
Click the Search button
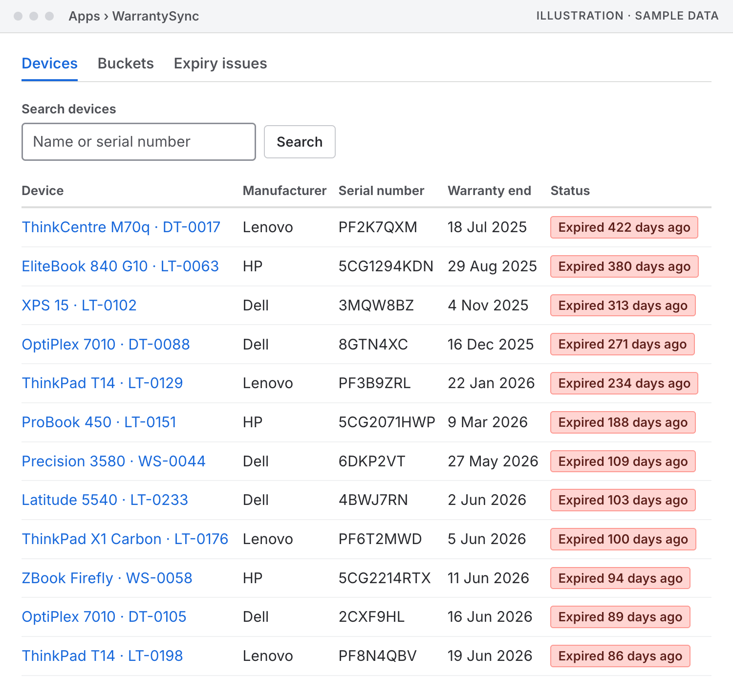(300, 142)
